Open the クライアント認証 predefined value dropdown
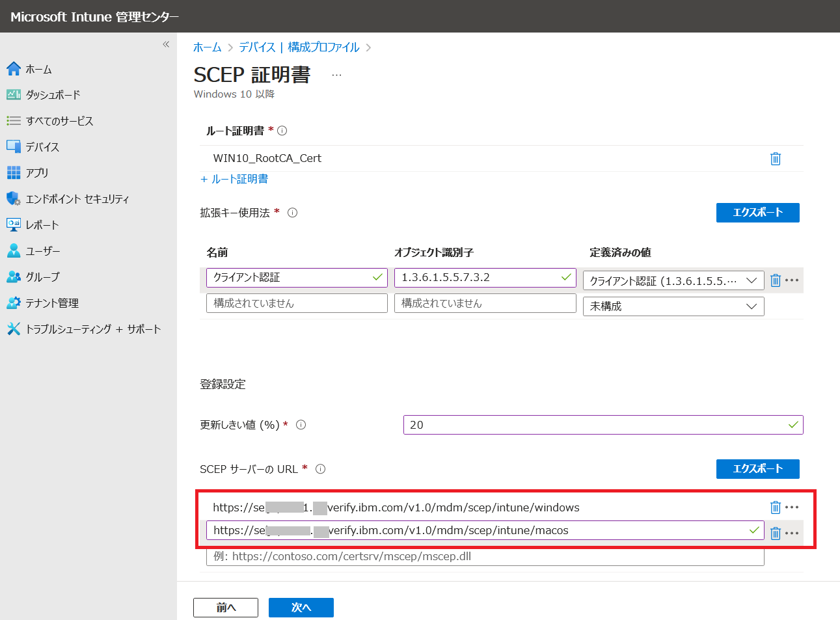 [x=673, y=280]
